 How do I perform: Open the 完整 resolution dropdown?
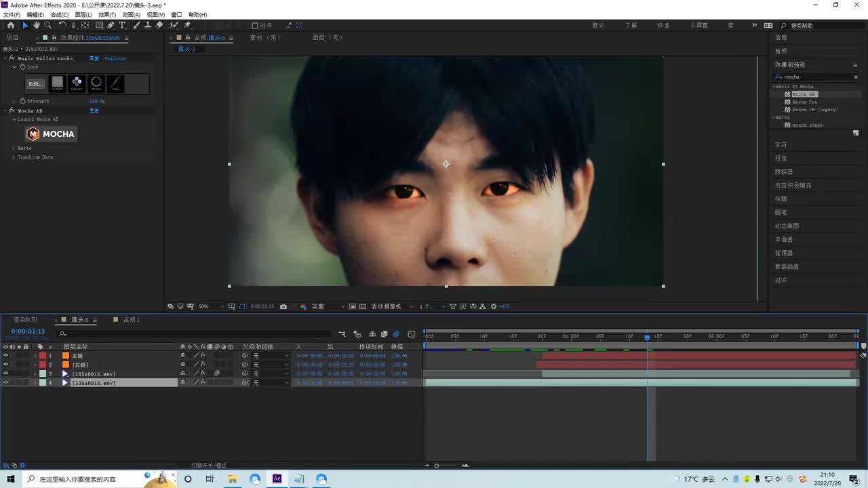click(x=328, y=306)
